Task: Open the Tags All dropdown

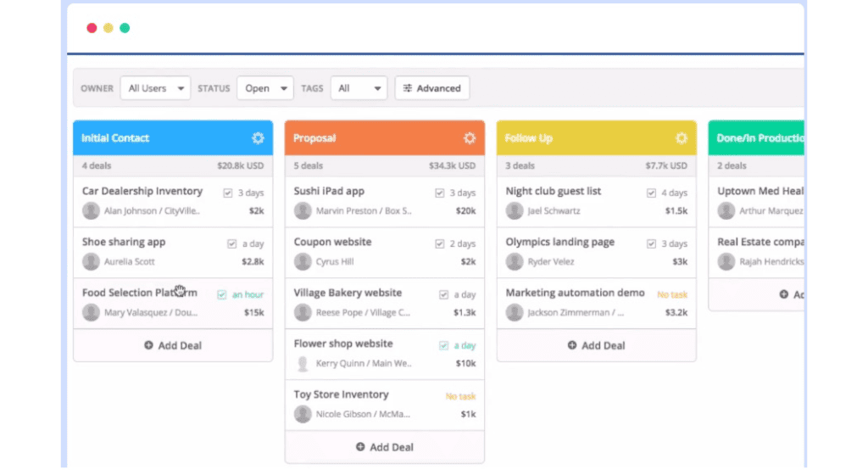Action: click(x=359, y=88)
